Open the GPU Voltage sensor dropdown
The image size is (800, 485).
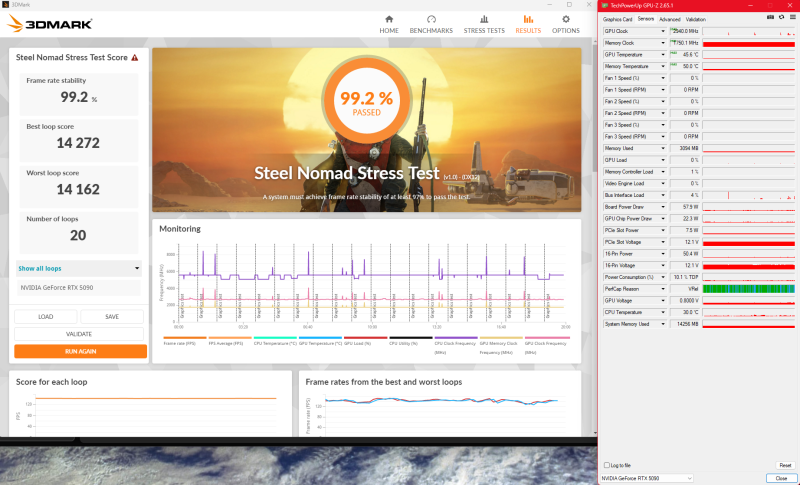663,301
